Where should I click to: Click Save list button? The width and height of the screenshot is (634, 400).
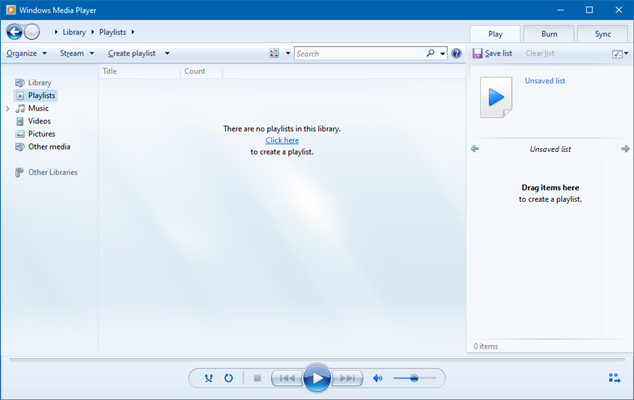pyautogui.click(x=492, y=53)
